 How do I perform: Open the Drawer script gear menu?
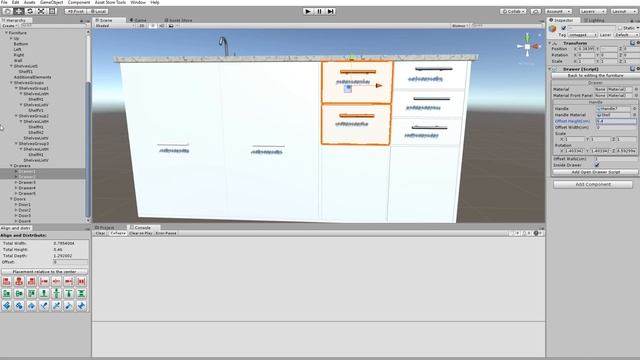(x=638, y=69)
